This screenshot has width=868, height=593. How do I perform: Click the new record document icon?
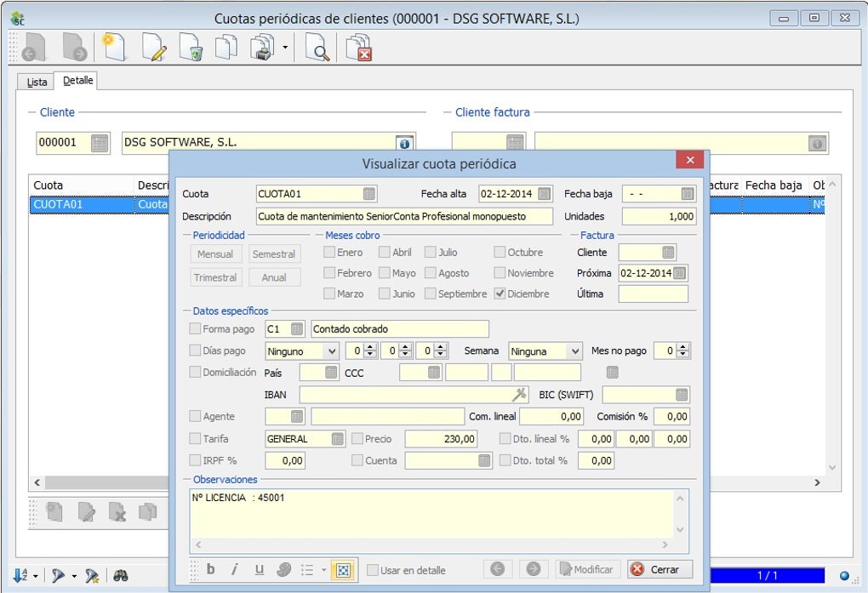(x=114, y=48)
